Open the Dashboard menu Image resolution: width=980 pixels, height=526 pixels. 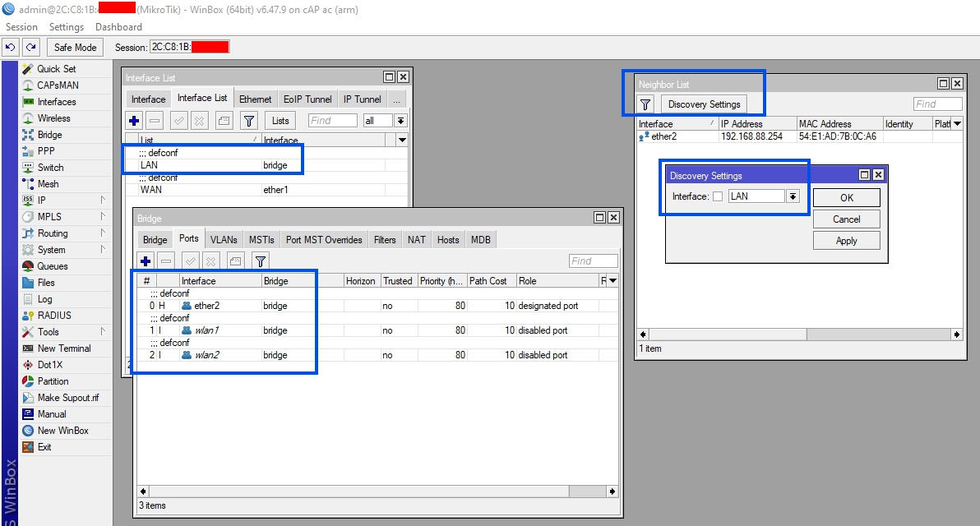pos(118,27)
